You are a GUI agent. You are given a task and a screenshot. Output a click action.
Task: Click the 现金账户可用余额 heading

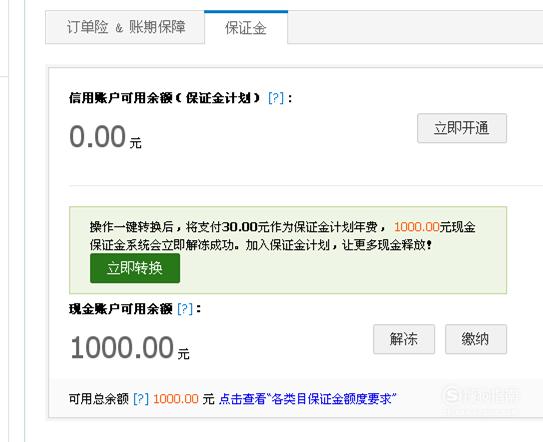click(x=121, y=309)
